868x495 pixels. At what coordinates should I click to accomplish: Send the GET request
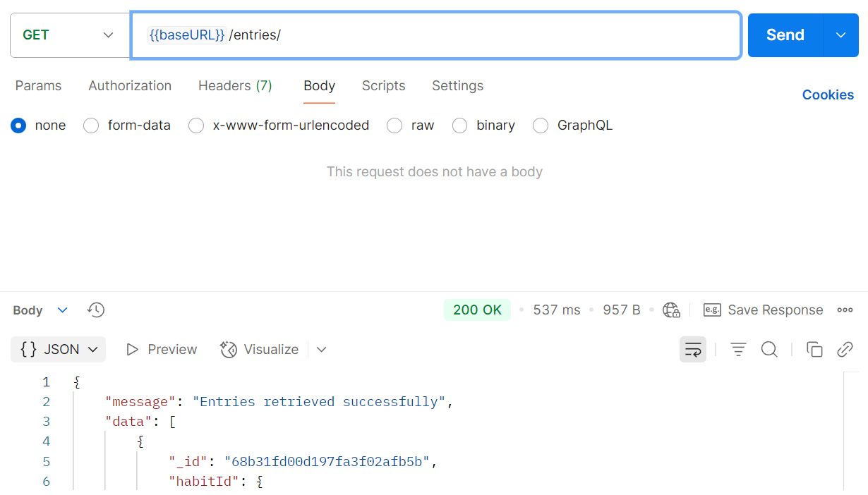785,35
